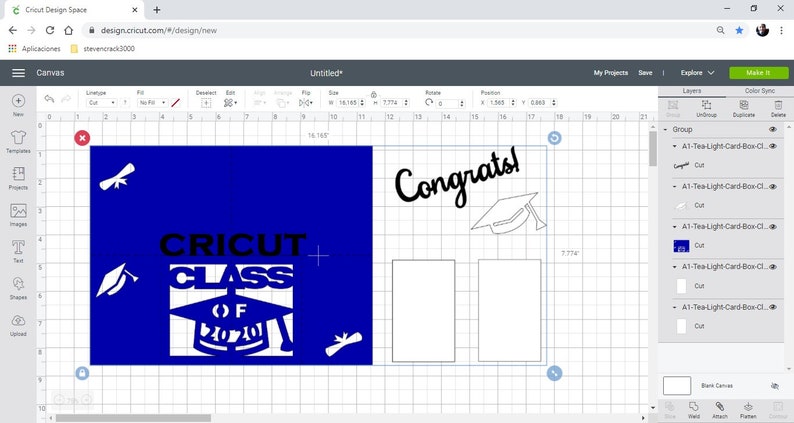Click the Save button
The image size is (794, 423).
pos(645,73)
